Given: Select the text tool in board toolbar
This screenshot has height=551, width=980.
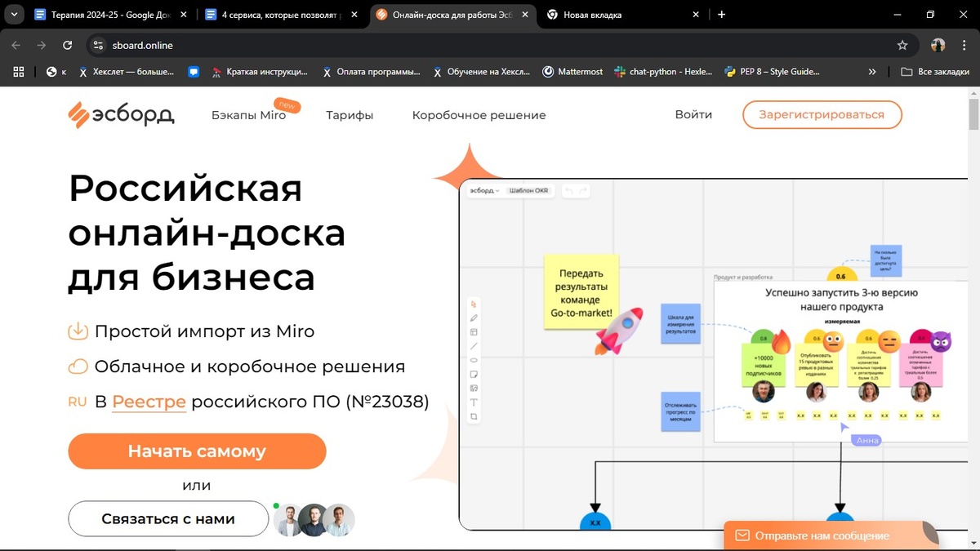Looking at the screenshot, I should 474,402.
